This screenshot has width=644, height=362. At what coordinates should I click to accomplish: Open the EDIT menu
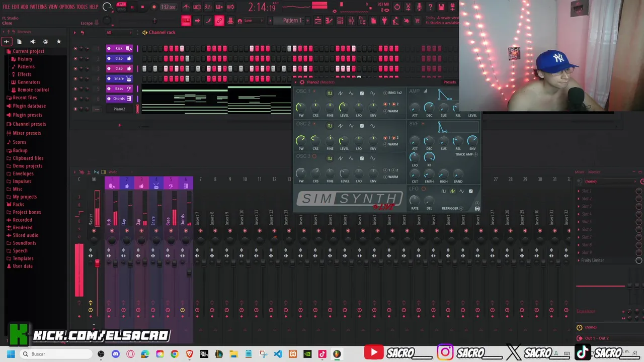[x=16, y=7]
